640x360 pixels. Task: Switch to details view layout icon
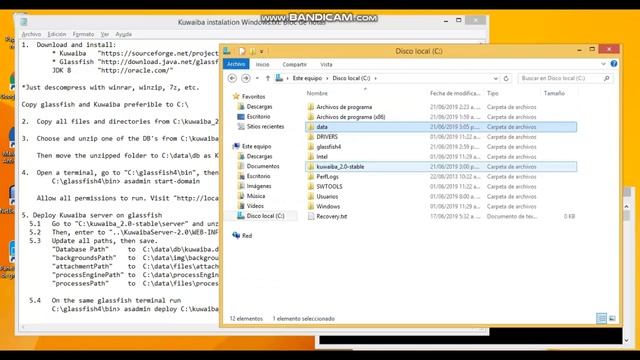click(x=601, y=318)
